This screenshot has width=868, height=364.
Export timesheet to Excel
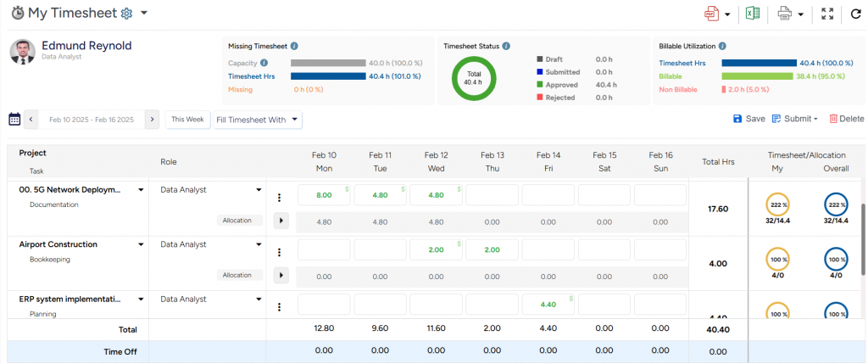752,14
